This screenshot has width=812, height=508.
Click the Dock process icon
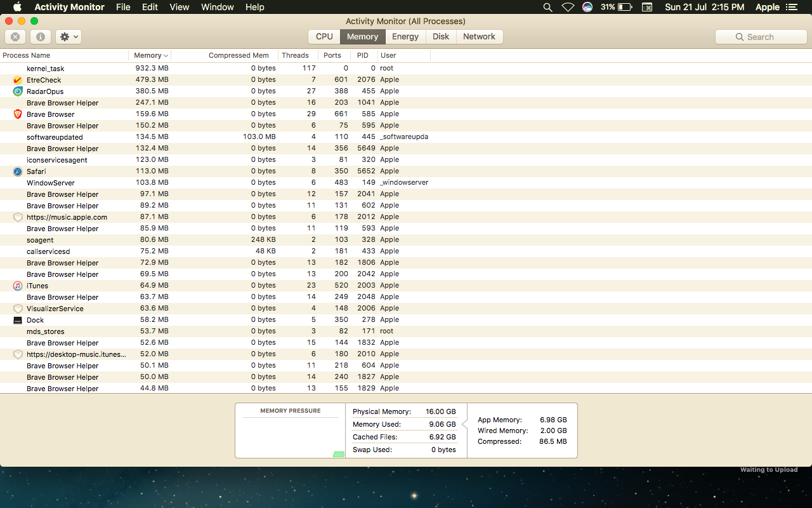point(18,320)
